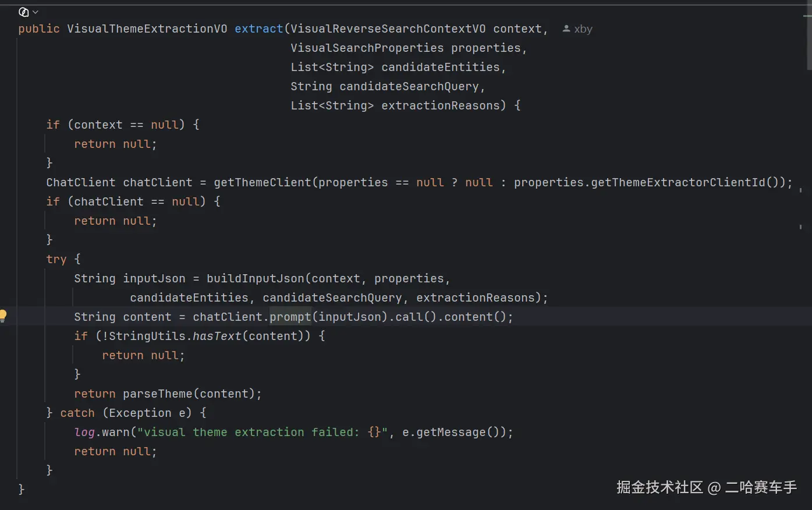Click the 'warn' method call
This screenshot has height=510, width=812.
[116, 432]
